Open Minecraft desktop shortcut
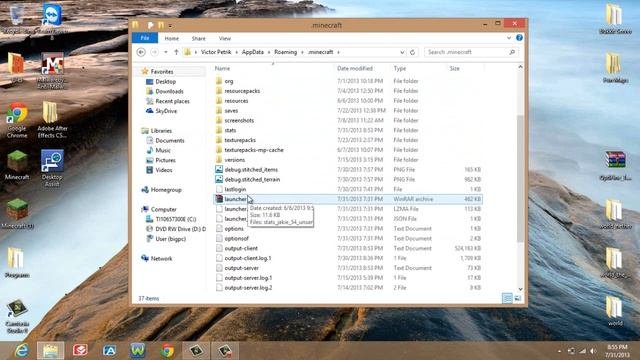Image resolution: width=640 pixels, height=360 pixels. 17,165
